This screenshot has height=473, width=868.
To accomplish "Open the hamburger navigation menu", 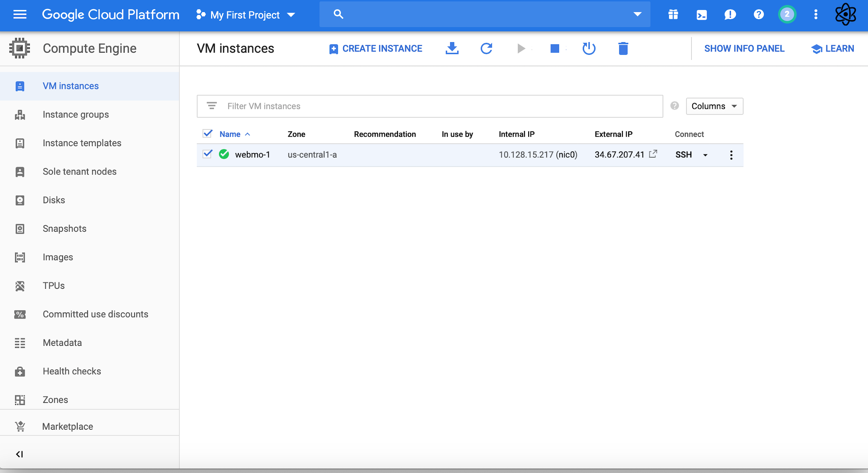I will (20, 15).
